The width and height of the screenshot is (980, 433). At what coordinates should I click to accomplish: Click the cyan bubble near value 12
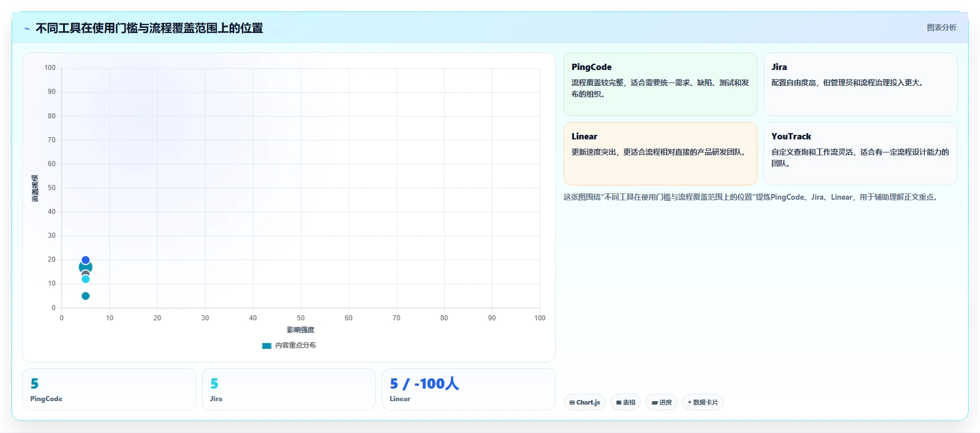(x=85, y=279)
